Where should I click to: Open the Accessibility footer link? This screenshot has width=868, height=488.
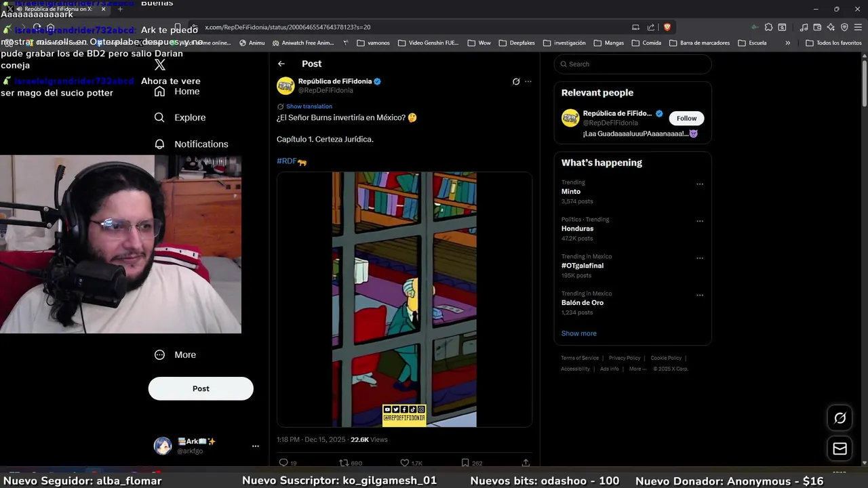coord(575,369)
